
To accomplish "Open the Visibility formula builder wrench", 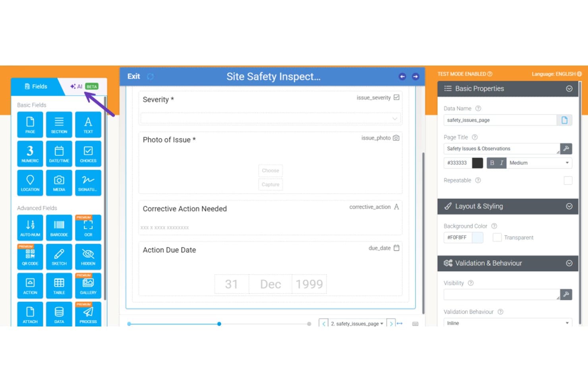I will click(x=566, y=294).
